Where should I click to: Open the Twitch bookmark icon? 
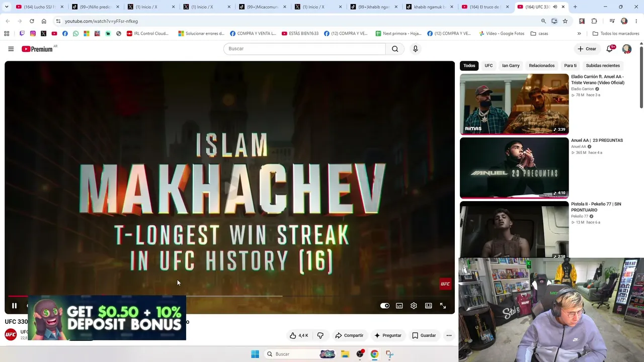tap(22, 34)
